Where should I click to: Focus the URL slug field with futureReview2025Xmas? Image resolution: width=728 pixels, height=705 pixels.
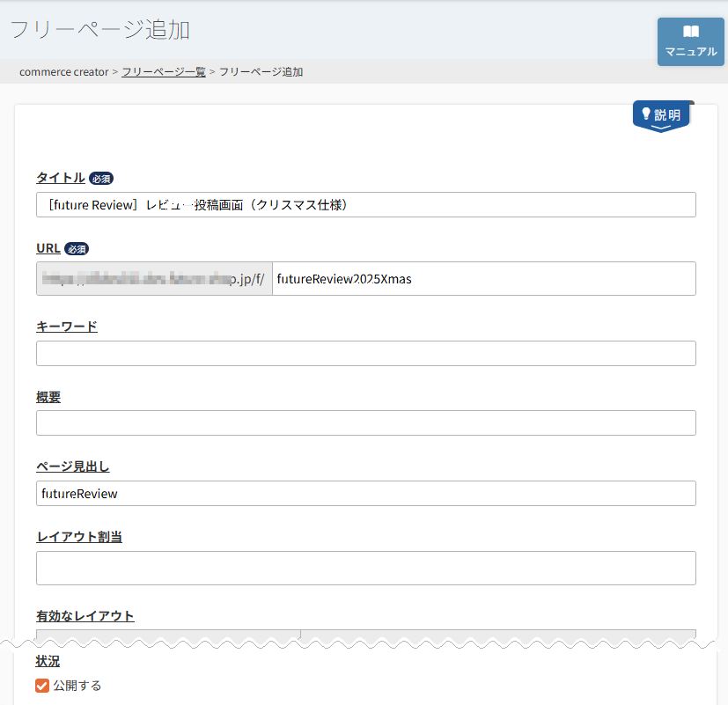coord(483,279)
